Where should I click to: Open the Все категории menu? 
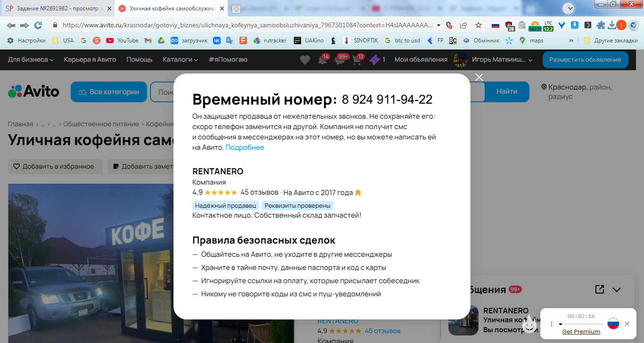pos(109,92)
